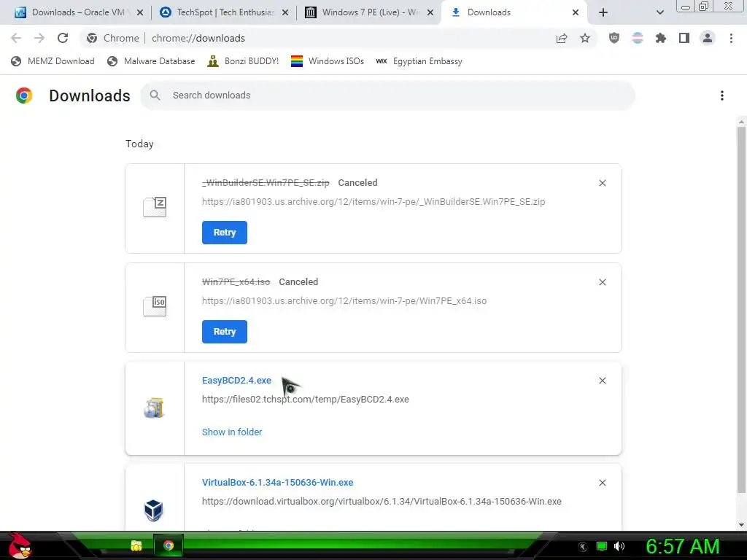
Task: Open the uBlock shield extension
Action: [614, 38]
